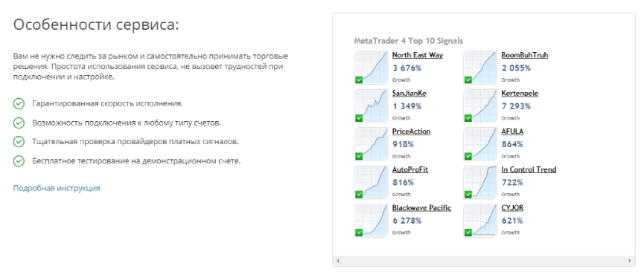
Task: Click the 722% growth value
Action: pyautogui.click(x=512, y=183)
